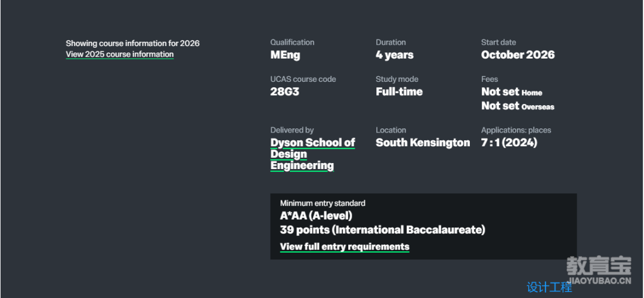Screen dimensions: 644x298
Task: Click the Not set Home fee
Action: click(x=512, y=92)
